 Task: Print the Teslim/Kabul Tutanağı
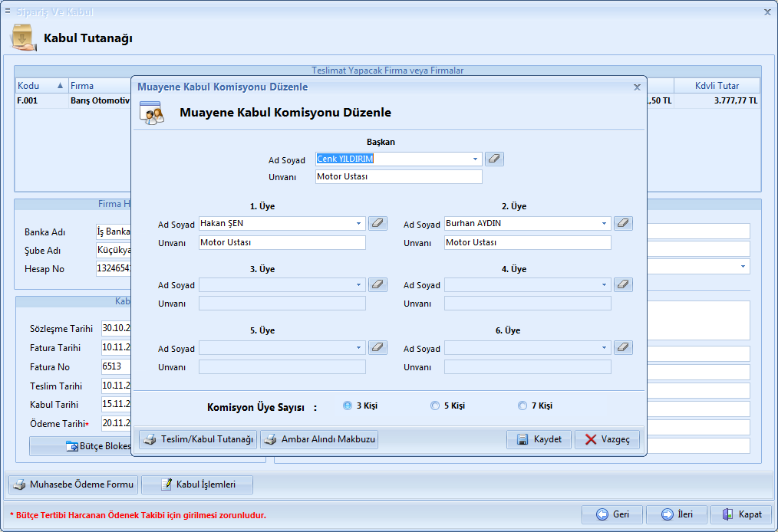tap(198, 439)
